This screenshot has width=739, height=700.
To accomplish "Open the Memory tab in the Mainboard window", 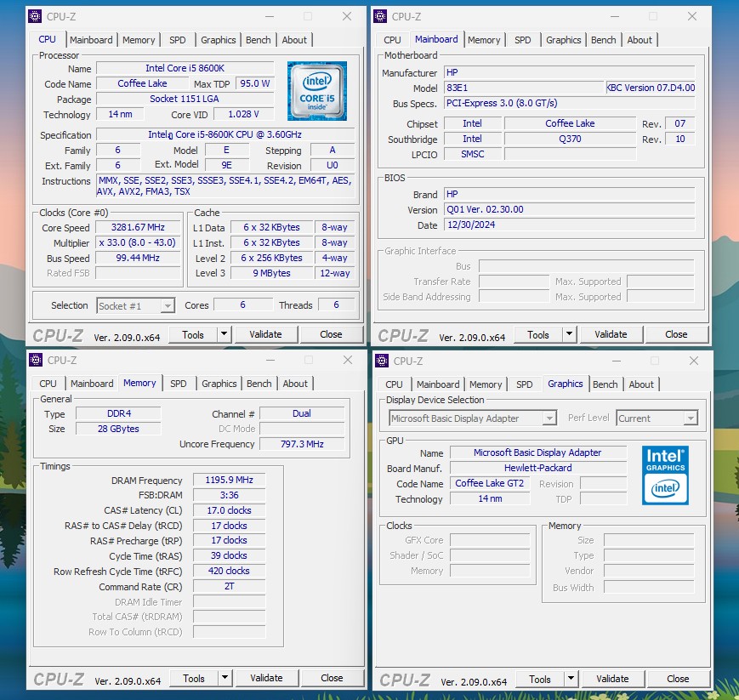I will [x=484, y=40].
